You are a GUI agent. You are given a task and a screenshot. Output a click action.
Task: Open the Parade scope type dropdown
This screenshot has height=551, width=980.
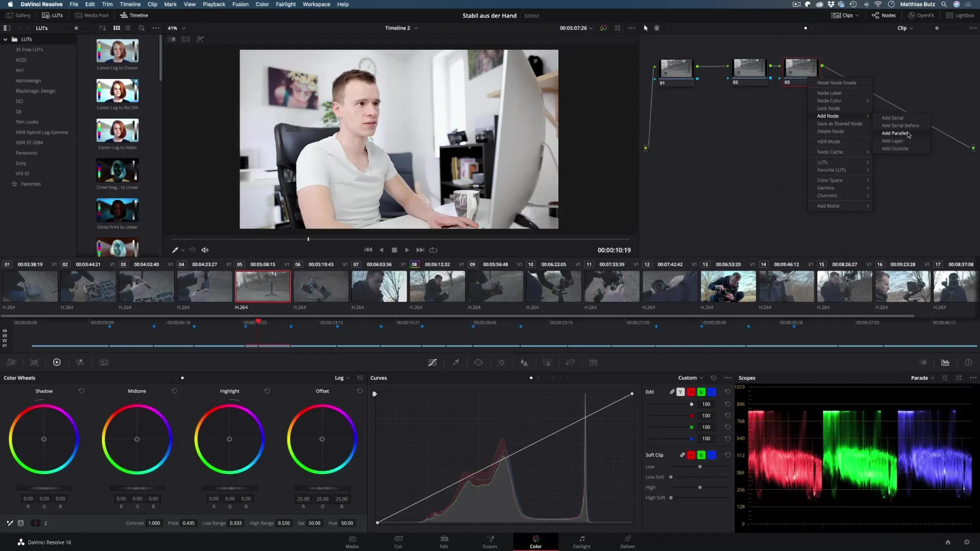[923, 378]
